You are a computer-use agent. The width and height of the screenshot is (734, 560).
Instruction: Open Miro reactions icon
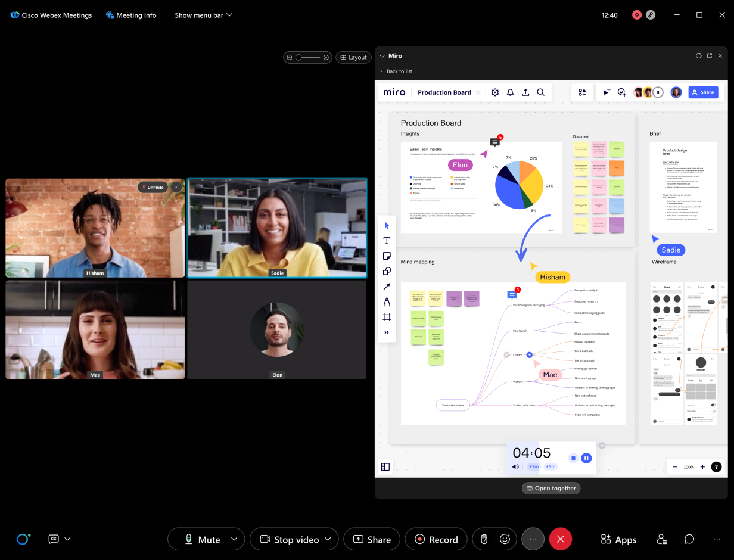(x=622, y=92)
